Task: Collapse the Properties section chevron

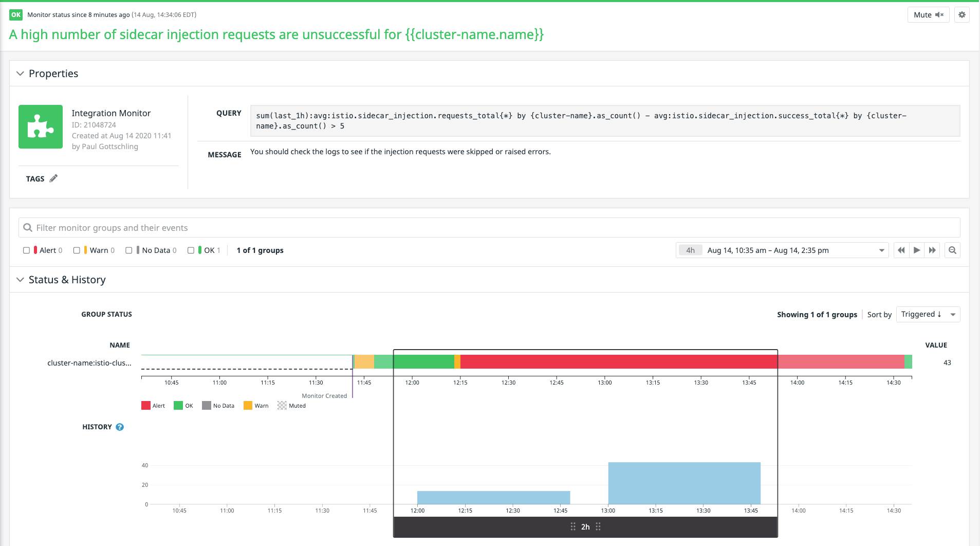Action: click(20, 74)
